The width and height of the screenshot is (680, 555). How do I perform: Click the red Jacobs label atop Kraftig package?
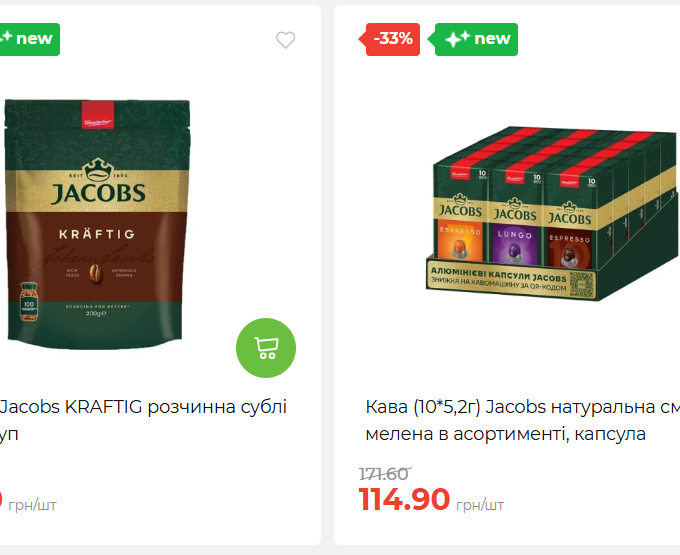tap(98, 115)
